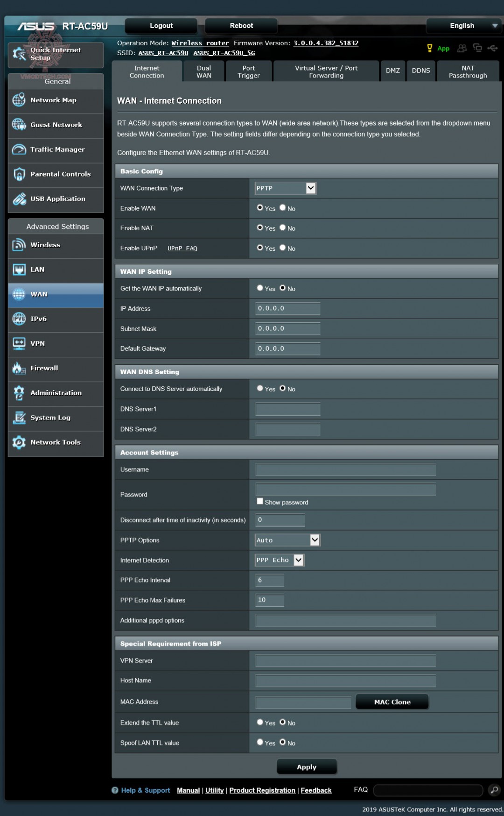This screenshot has width=504, height=816.
Task: Set Enable NAT to No
Action: coord(282,228)
